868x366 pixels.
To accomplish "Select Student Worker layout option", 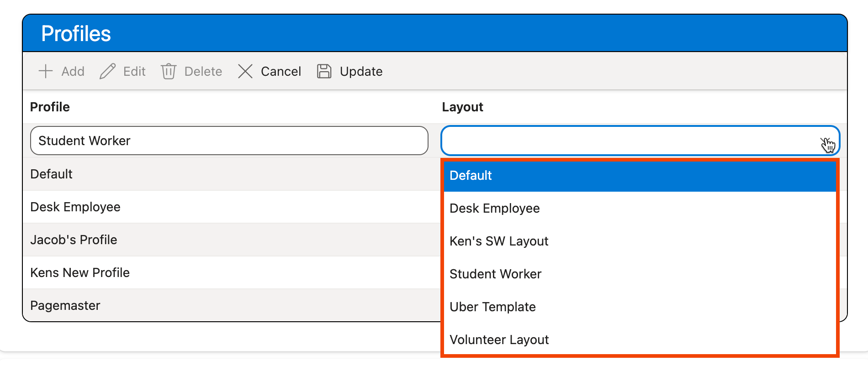I will coord(495,274).
